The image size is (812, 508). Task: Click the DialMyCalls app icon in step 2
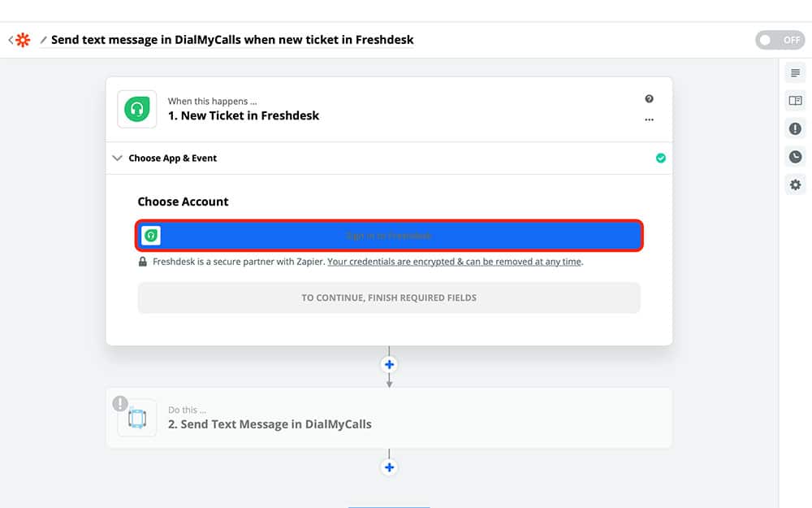click(x=137, y=419)
